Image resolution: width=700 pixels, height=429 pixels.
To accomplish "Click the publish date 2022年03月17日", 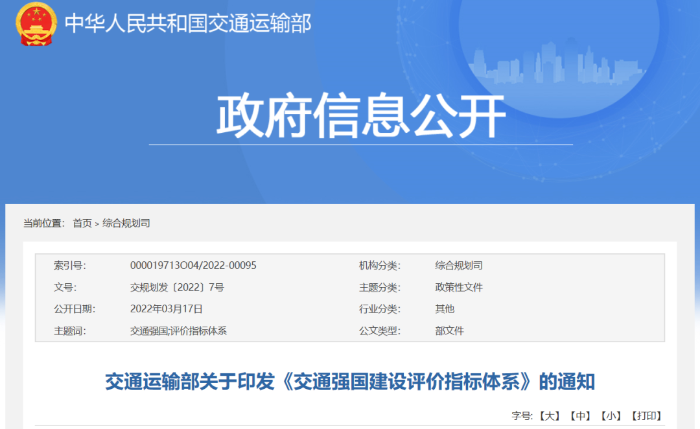I will (x=166, y=309).
